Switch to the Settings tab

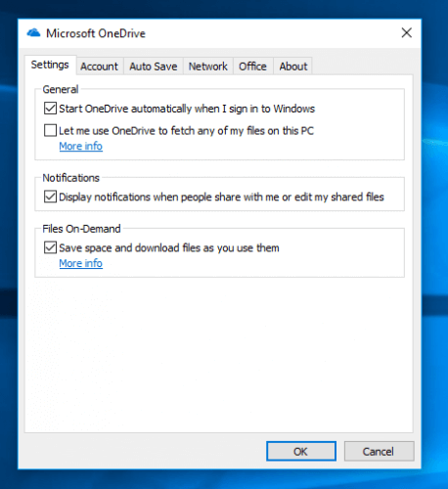tap(50, 65)
